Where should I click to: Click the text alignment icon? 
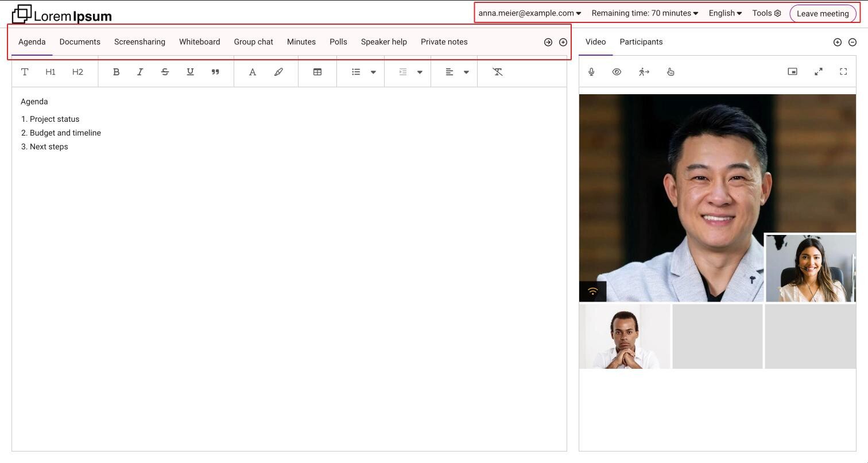point(449,72)
